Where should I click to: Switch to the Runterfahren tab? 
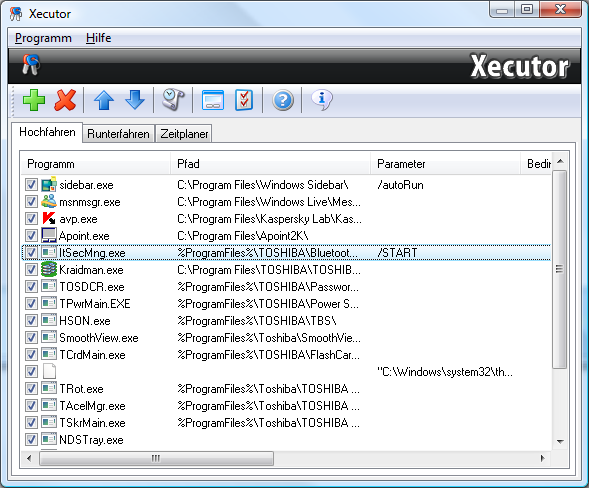tap(118, 134)
